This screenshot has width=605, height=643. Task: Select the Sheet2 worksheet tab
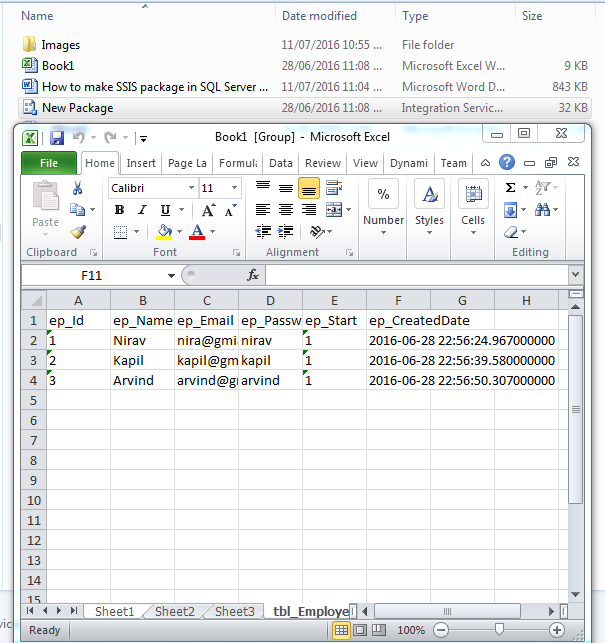[175, 611]
